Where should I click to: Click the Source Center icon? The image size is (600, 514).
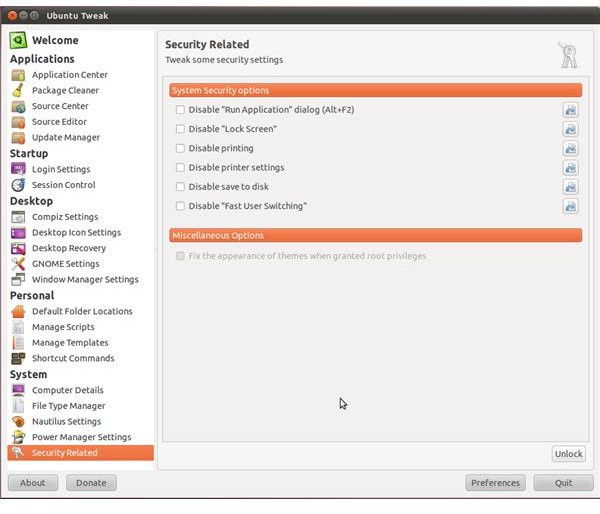point(18,106)
